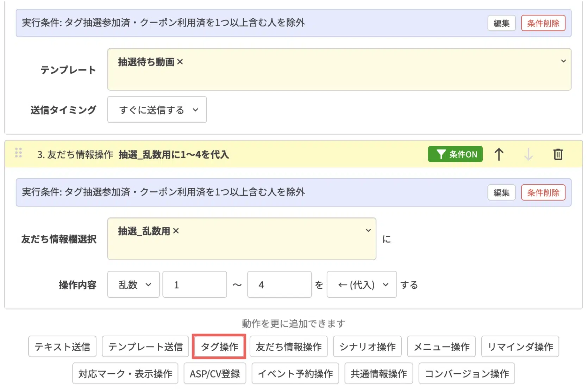This screenshot has height=392, width=588.
Task: Add a タグ操作 action
Action: tap(219, 347)
